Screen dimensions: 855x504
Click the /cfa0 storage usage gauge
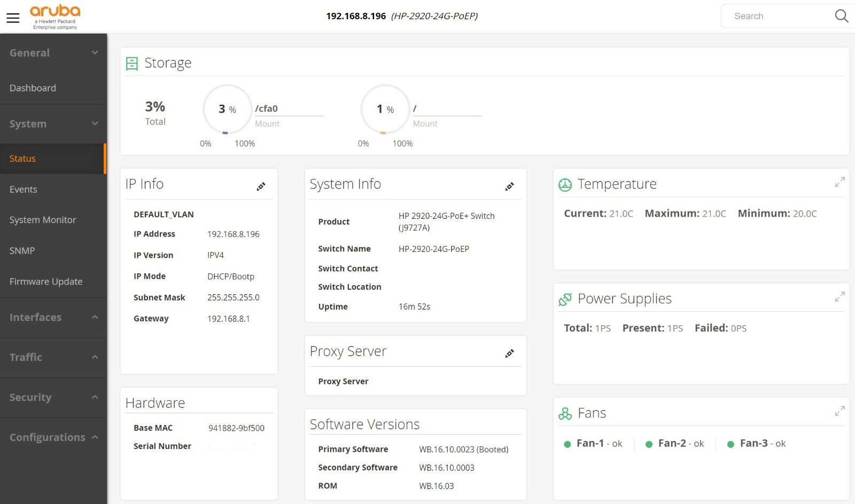pos(227,109)
